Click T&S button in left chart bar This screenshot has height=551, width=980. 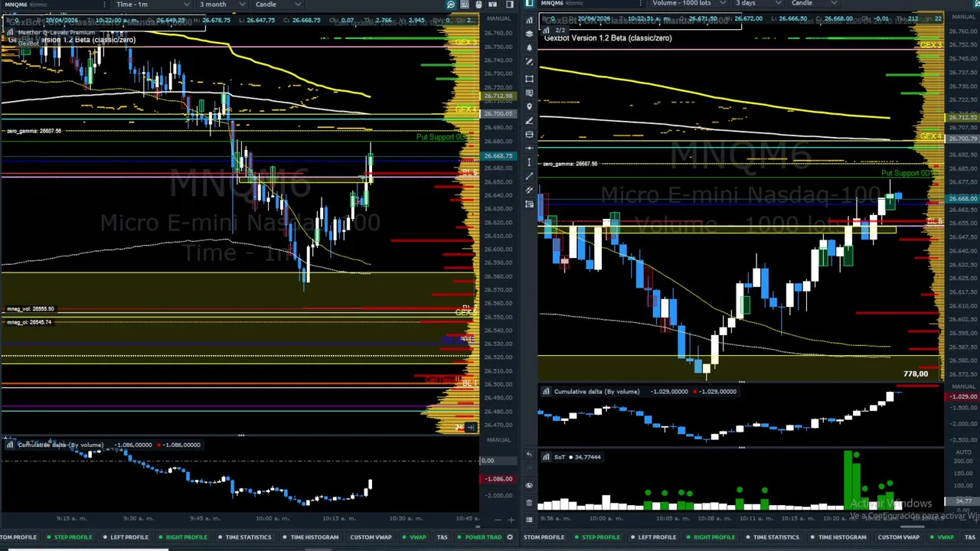(442, 537)
